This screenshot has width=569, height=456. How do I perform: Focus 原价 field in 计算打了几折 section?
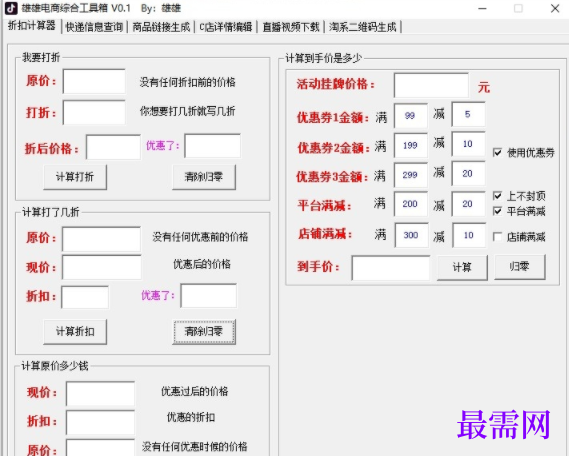click(x=102, y=239)
